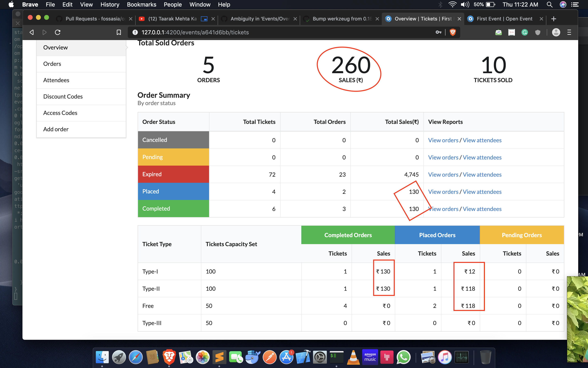Click the Type-II ticket type row label
588x368 pixels.
click(x=151, y=289)
